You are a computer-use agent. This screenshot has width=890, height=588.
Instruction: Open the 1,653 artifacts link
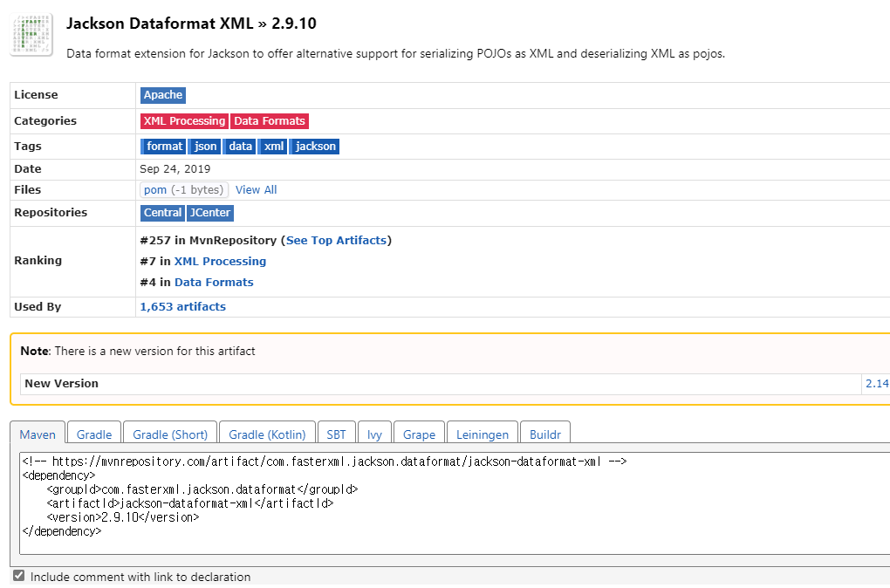[182, 306]
